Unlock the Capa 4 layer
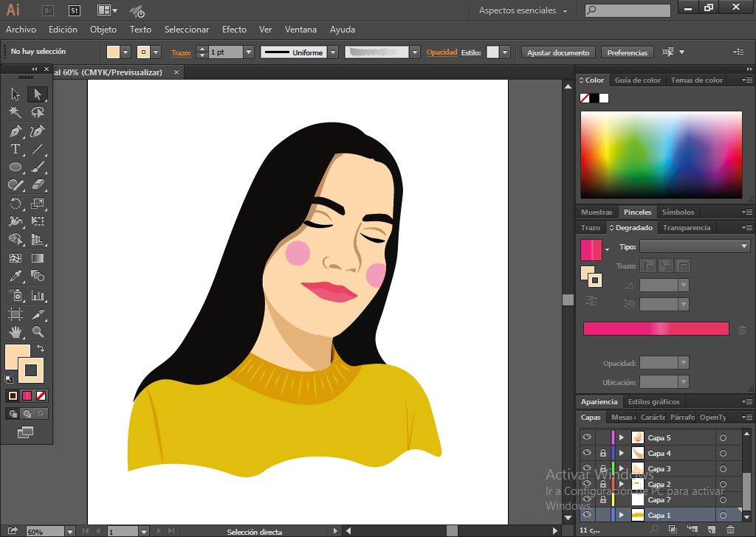The width and height of the screenshot is (756, 537). click(x=602, y=453)
